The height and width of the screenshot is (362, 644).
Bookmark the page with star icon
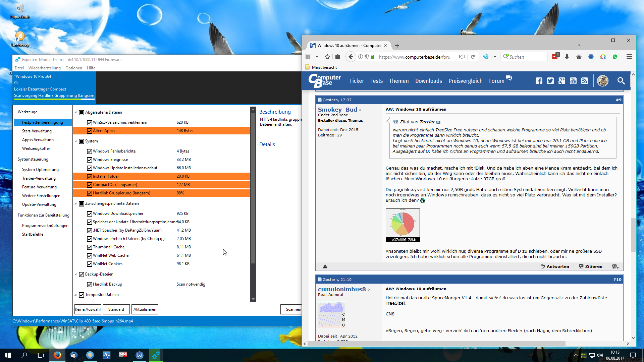(x=327, y=57)
